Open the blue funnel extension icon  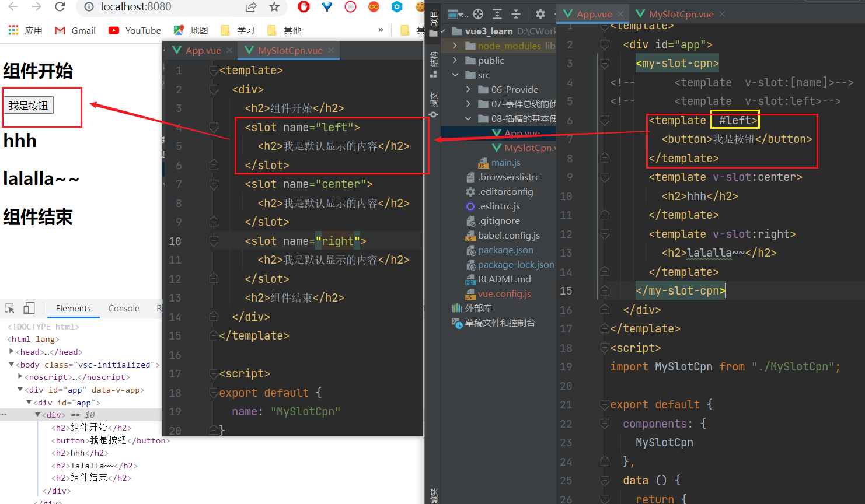coord(327,7)
